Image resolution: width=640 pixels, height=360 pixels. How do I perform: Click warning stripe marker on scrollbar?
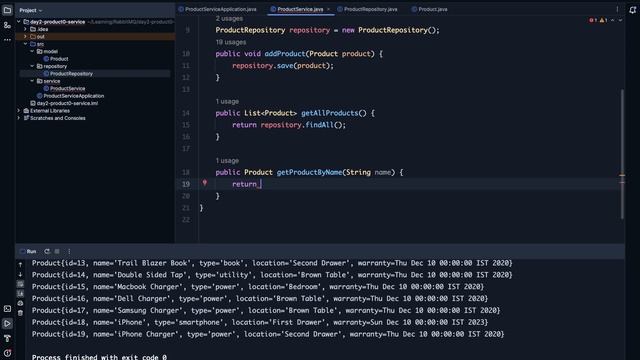click(622, 176)
